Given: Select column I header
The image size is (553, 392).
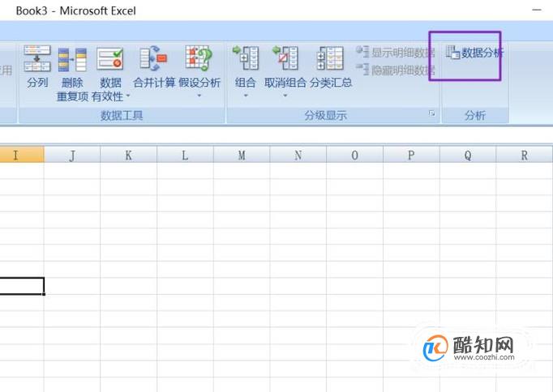Looking at the screenshot, I should pyautogui.click(x=22, y=155).
